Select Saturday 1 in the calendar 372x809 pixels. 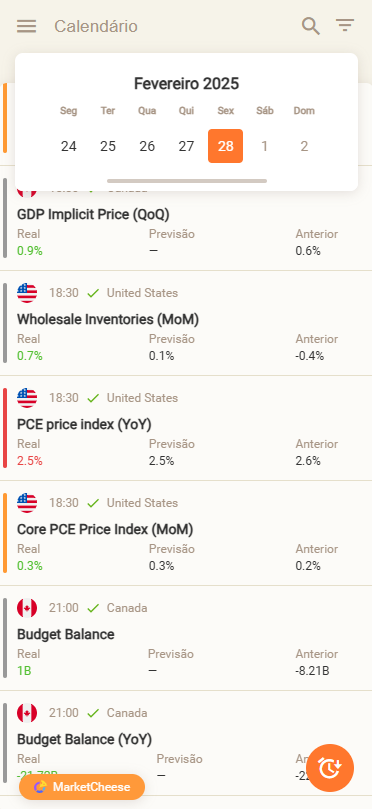pyautogui.click(x=265, y=147)
